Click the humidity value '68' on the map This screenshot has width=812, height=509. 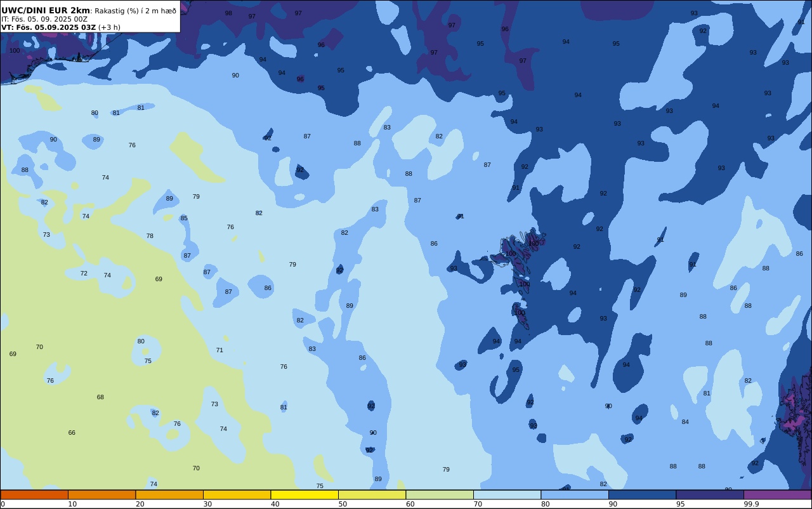coord(100,397)
